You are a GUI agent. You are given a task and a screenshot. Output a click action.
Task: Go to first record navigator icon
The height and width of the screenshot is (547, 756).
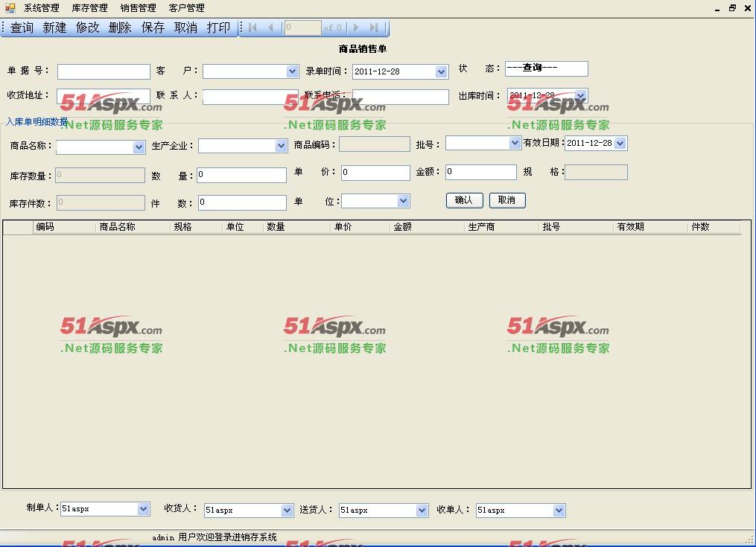(252, 28)
